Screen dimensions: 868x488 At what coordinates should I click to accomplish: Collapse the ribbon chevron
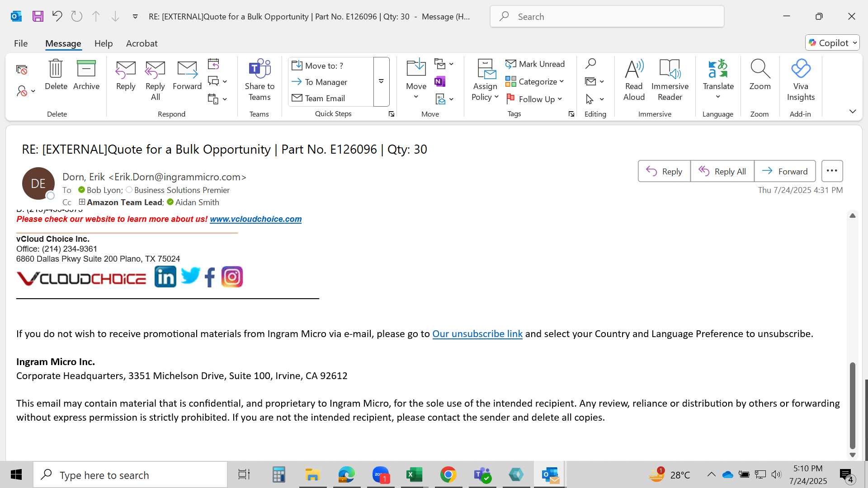click(x=853, y=112)
